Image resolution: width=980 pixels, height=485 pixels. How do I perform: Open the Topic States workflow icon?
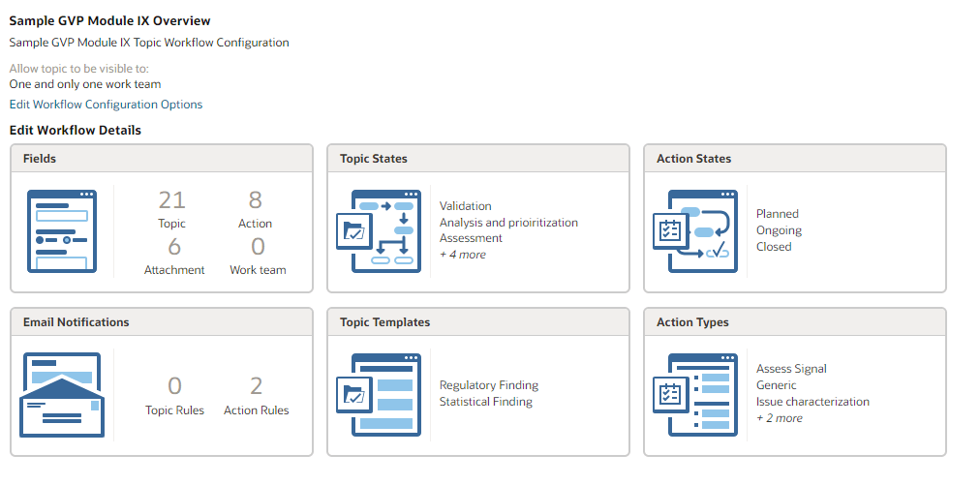click(x=378, y=230)
